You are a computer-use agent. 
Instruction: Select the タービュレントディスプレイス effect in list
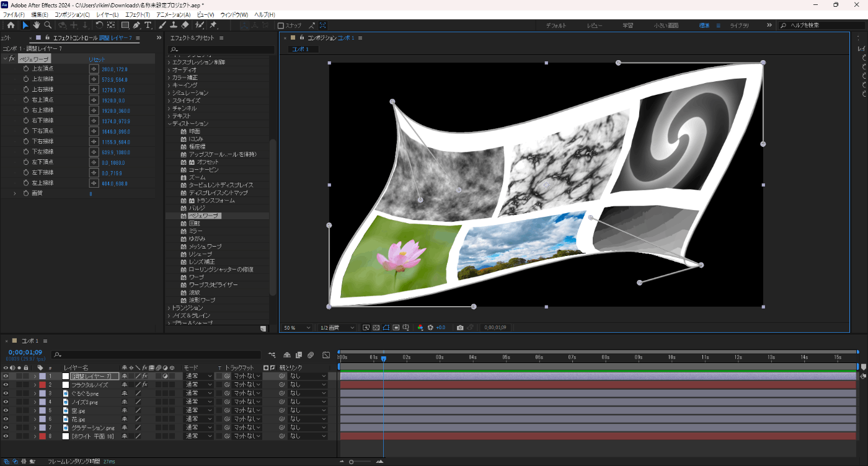221,185
